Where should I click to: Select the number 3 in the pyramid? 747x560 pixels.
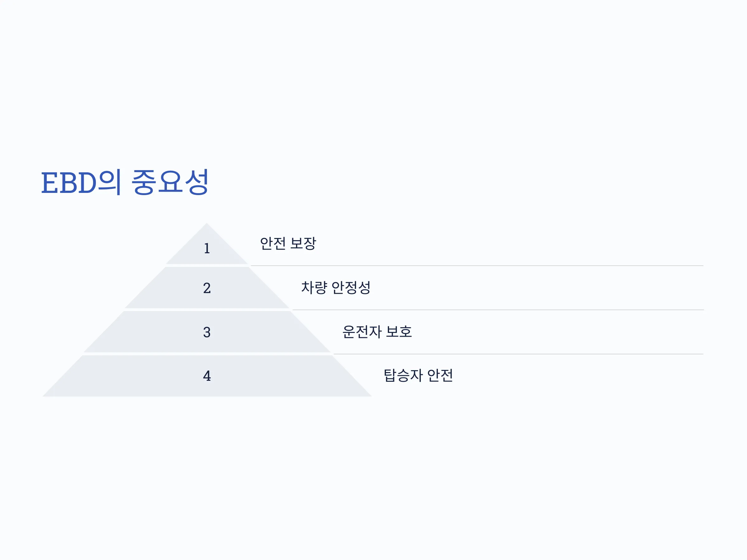pyautogui.click(x=207, y=332)
